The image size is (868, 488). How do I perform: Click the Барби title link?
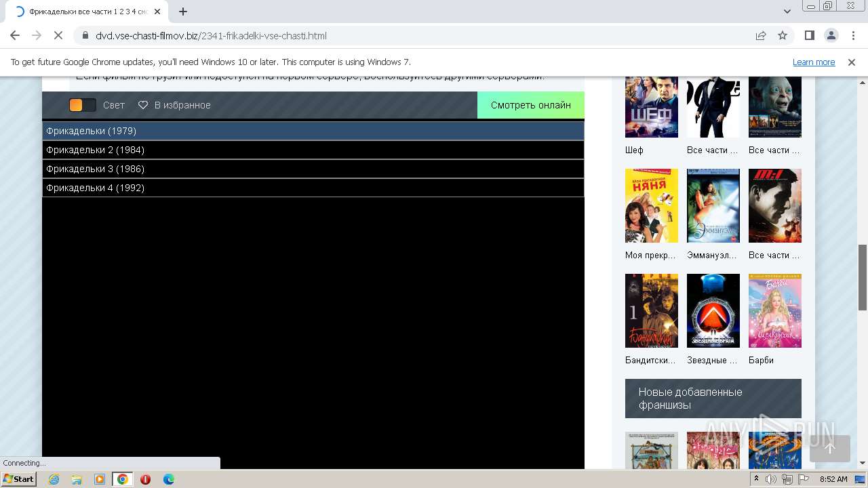(x=761, y=361)
